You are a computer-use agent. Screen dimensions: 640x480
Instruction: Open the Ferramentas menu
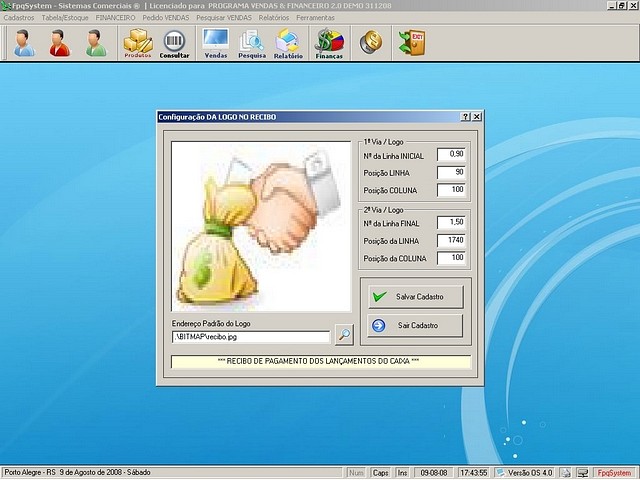point(315,18)
